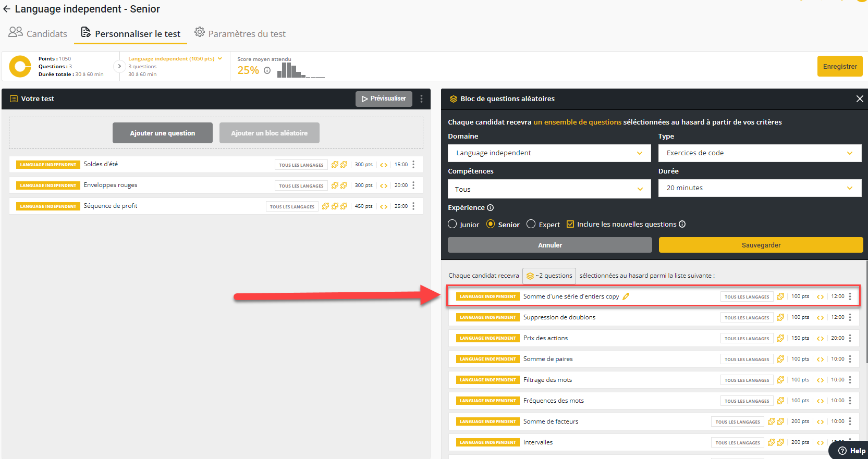
Task: Open the Domaine dropdown
Action: [549, 153]
